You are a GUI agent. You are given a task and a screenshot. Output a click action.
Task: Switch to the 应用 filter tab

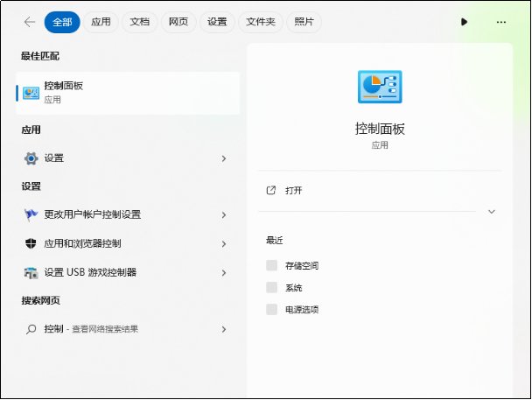coord(101,22)
